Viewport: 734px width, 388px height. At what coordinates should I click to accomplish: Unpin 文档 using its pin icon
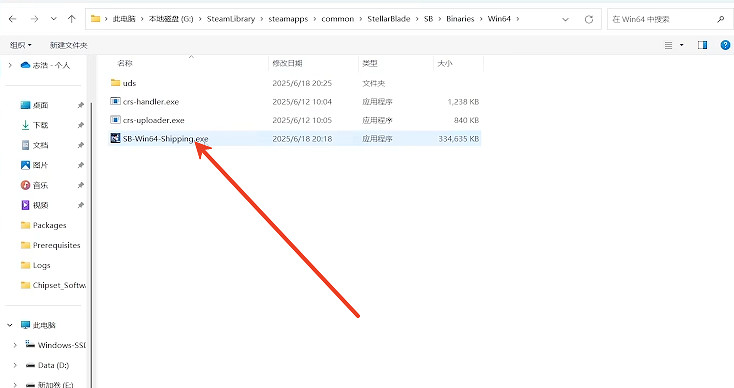point(81,145)
